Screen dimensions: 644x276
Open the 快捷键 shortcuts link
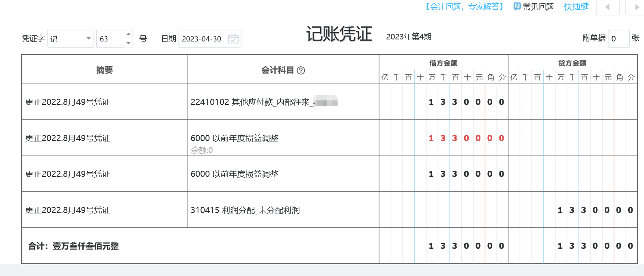[x=576, y=7]
